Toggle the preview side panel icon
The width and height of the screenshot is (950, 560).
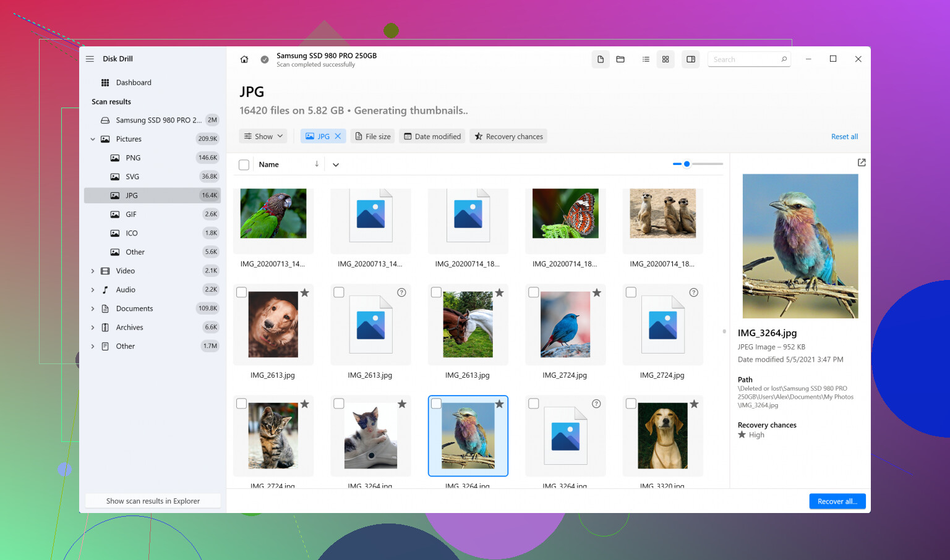(x=691, y=59)
